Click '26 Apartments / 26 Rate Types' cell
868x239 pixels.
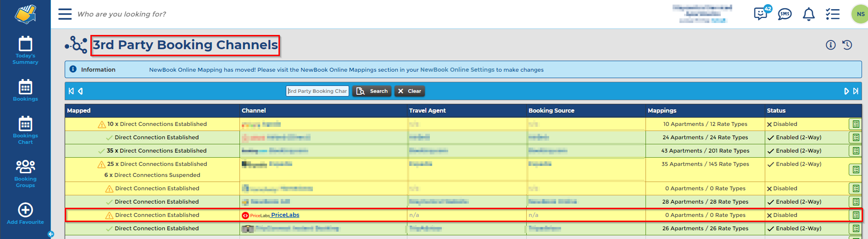coord(705,228)
